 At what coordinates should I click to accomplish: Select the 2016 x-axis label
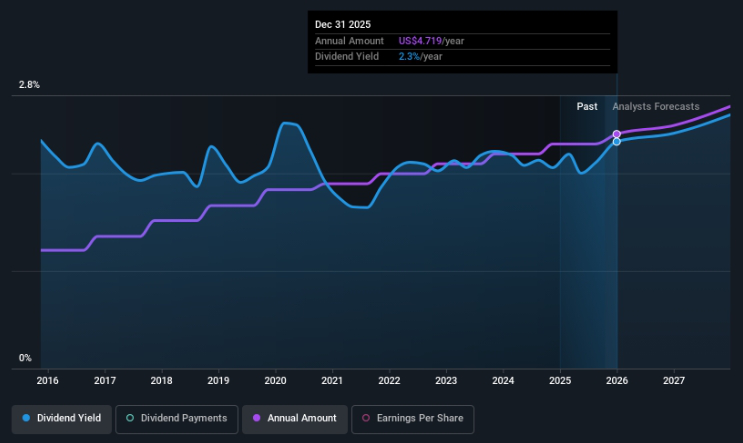click(x=48, y=381)
